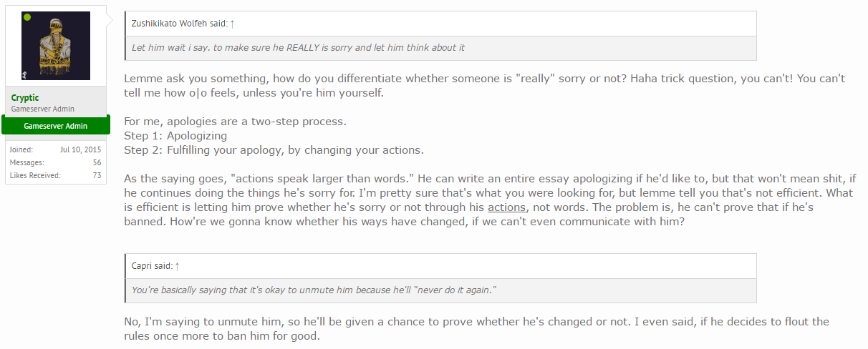Image resolution: width=868 pixels, height=349 pixels.
Task: Open the 56 messages count
Action: [x=97, y=162]
